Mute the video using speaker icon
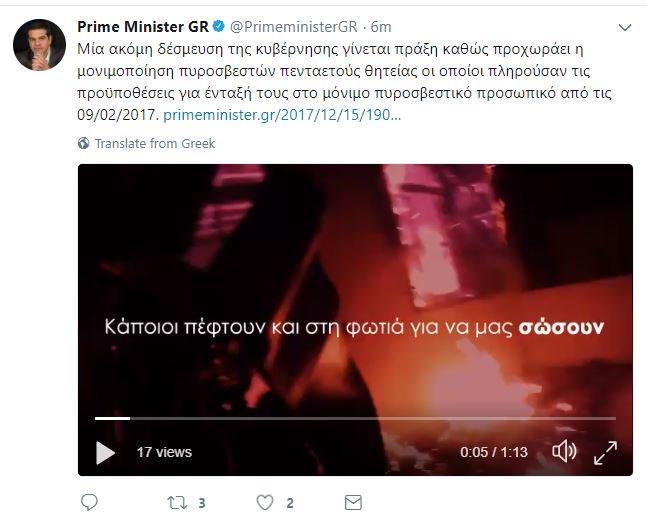The width and height of the screenshot is (647, 515). tap(564, 451)
